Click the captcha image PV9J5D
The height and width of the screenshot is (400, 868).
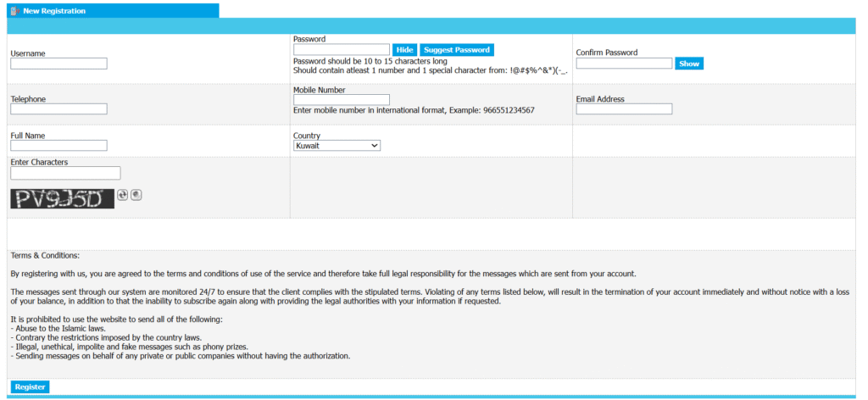62,199
